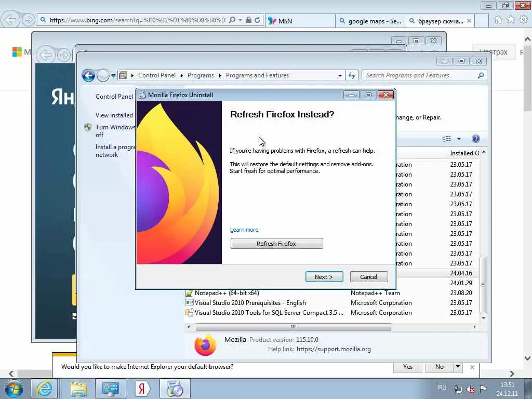Image resolution: width=532 pixels, height=399 pixels.
Task: Sort by Installed On column header
Action: pyautogui.click(x=464, y=153)
